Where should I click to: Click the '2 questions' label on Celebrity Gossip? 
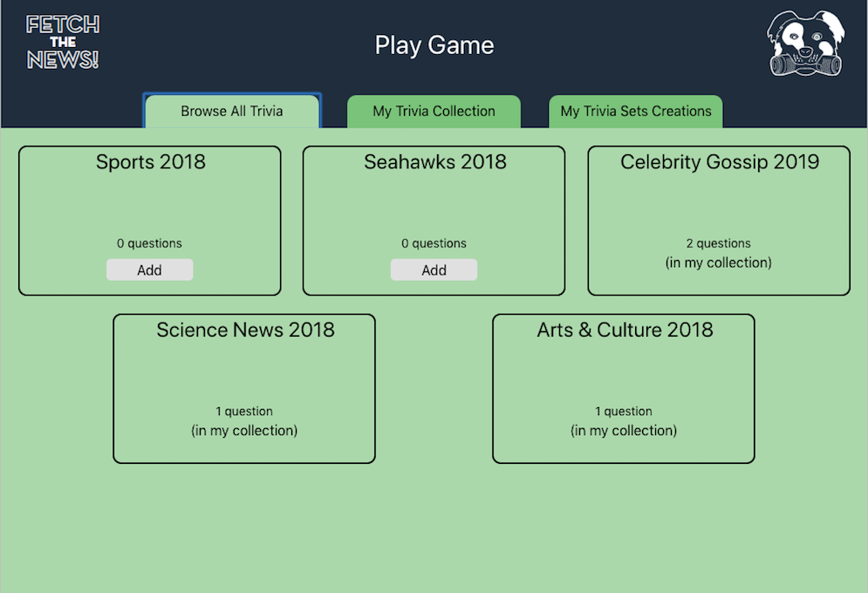(x=719, y=243)
